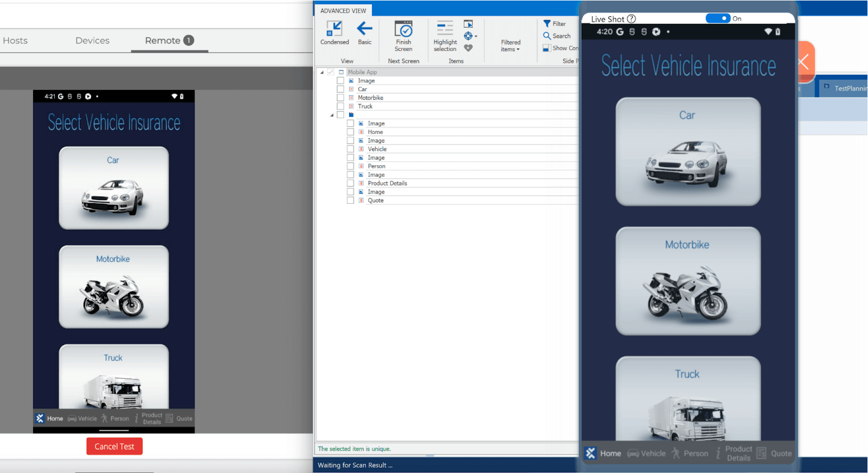Select the Quote tree row text
868x473 pixels.
pos(375,200)
